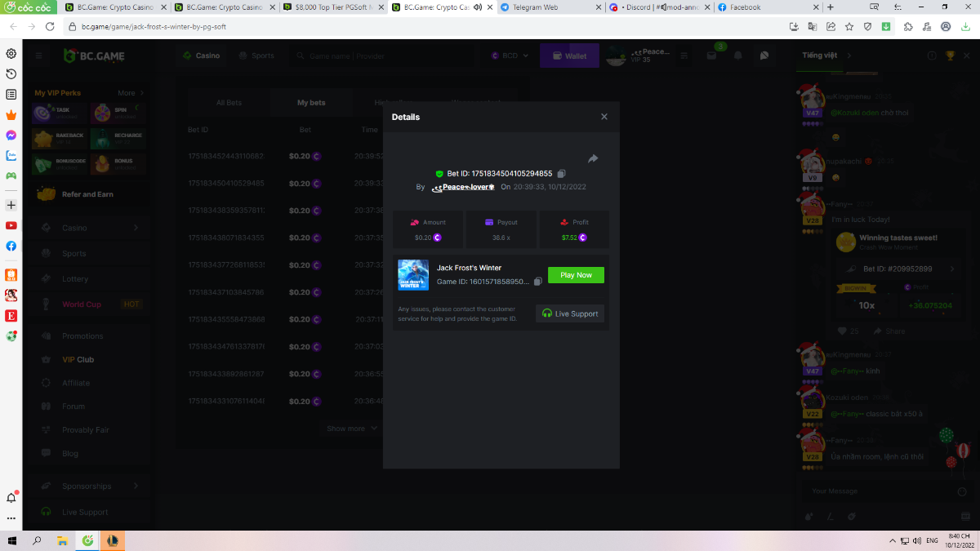Click the Jack Frost's Winter game thumbnail

(x=413, y=274)
